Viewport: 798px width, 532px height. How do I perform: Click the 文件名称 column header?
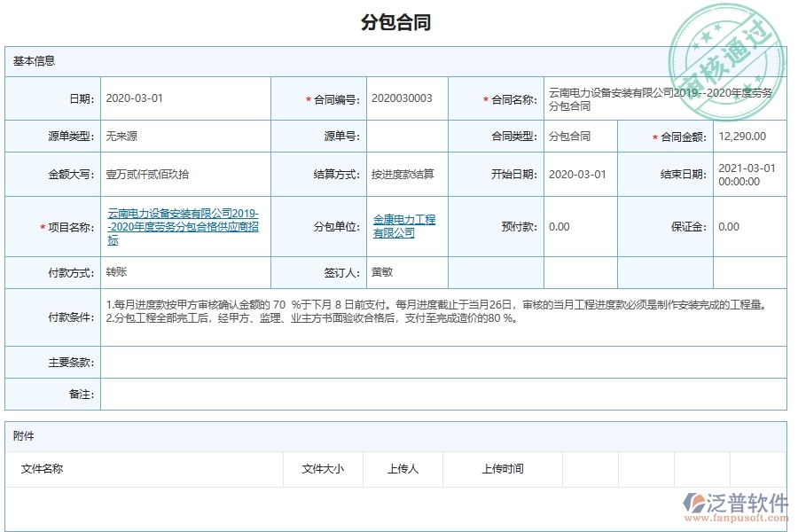[43, 469]
